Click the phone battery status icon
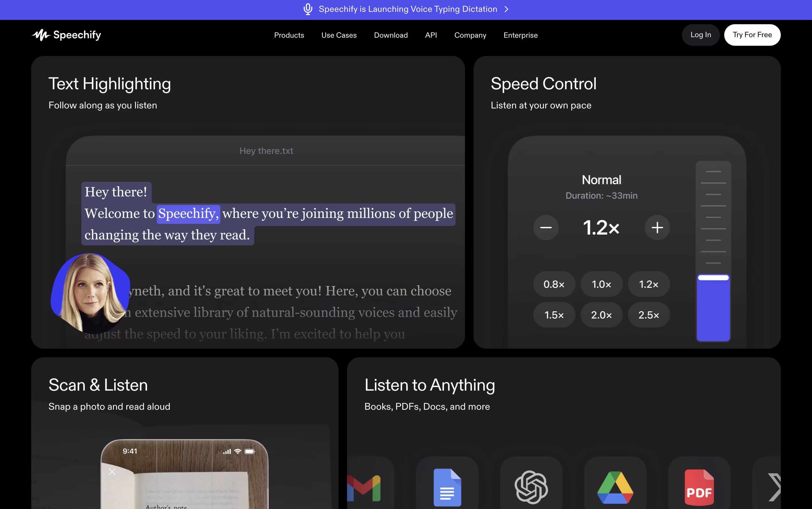This screenshot has width=812, height=509. (250, 451)
